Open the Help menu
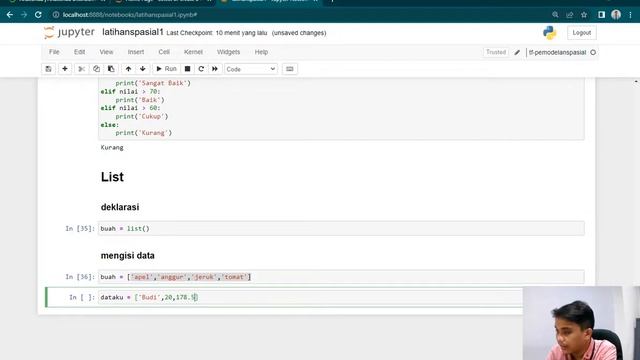This screenshot has width=640, height=360. (x=261, y=52)
